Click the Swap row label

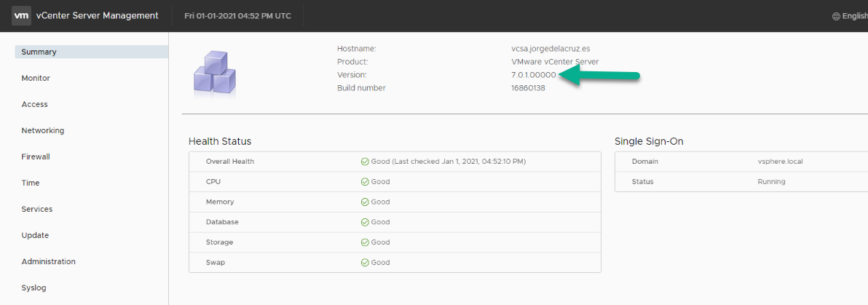pos(216,262)
